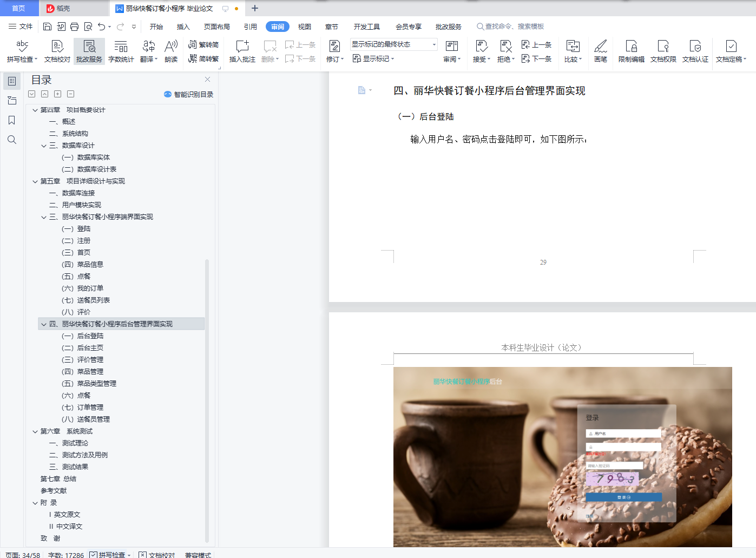Open a new tab with the plus button

(255, 8)
